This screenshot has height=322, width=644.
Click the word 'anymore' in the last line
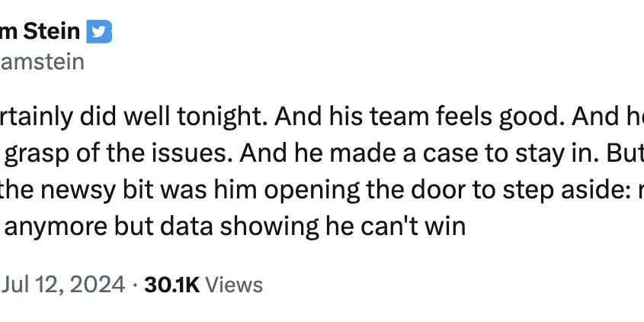click(x=56, y=227)
